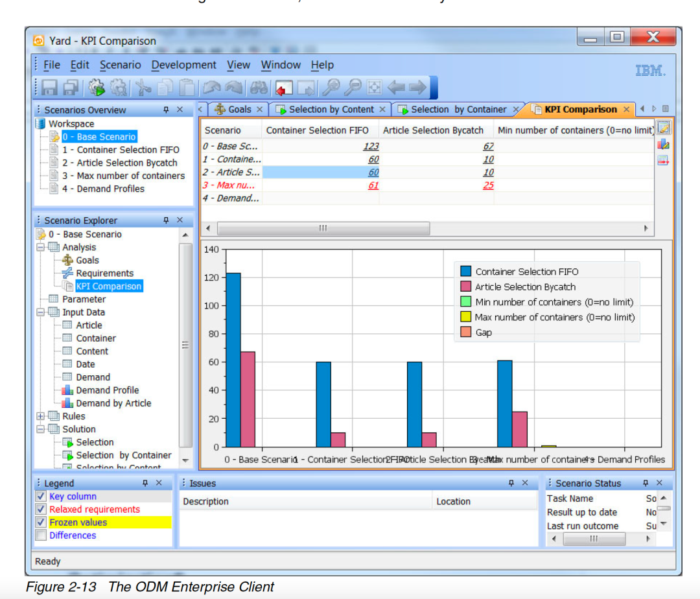Switch to Selection by Content tab

[x=331, y=110]
